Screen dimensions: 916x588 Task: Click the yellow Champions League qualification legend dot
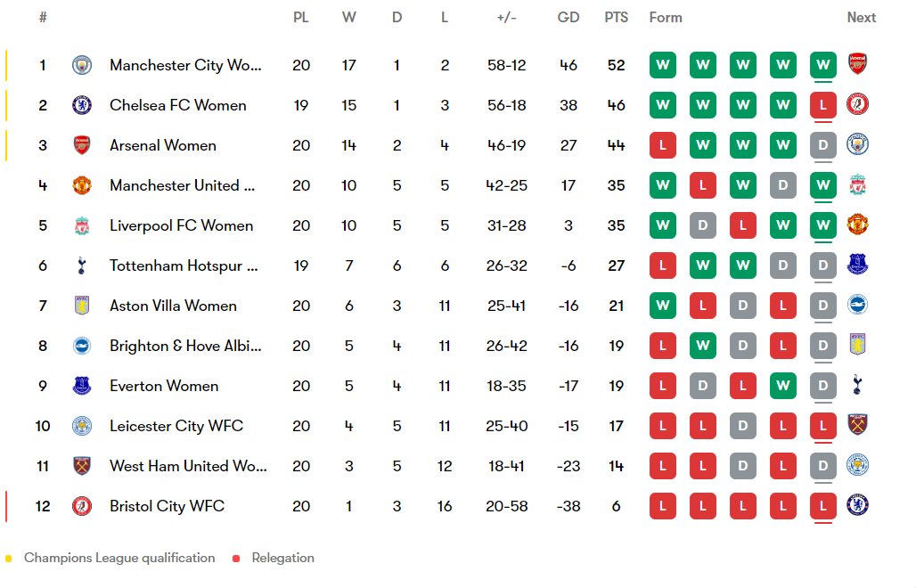8,559
